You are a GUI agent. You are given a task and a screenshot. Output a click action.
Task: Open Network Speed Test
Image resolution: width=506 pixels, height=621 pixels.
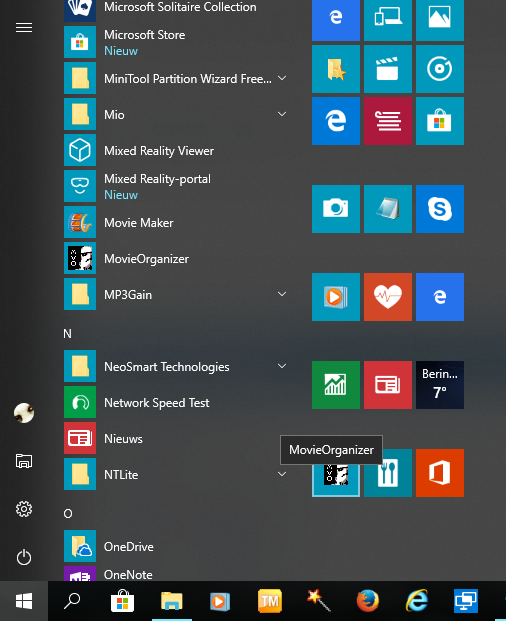pos(175,402)
